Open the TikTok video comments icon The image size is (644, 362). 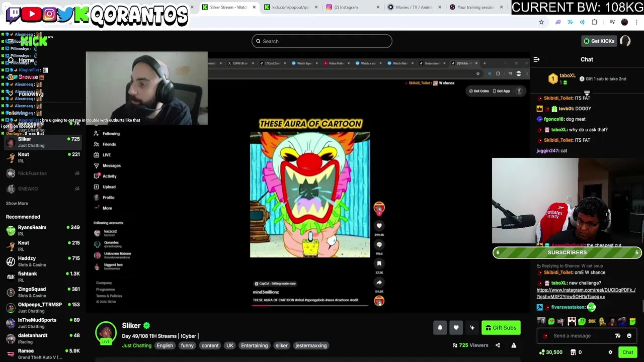click(x=379, y=245)
